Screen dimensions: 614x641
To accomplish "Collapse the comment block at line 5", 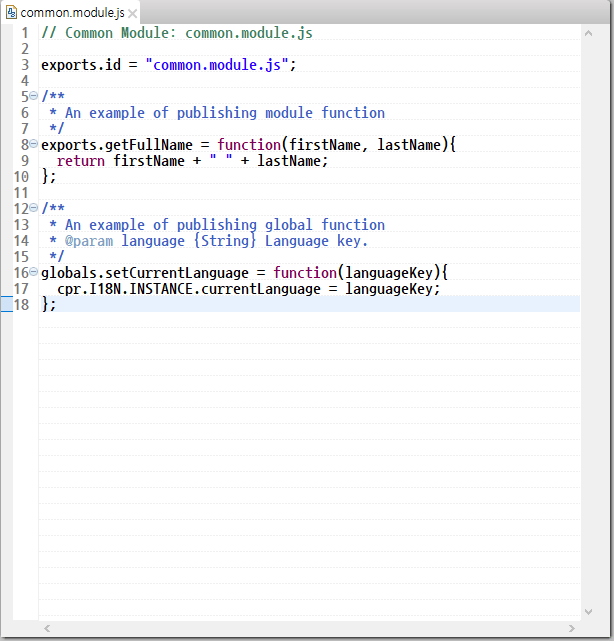I will pos(34,97).
